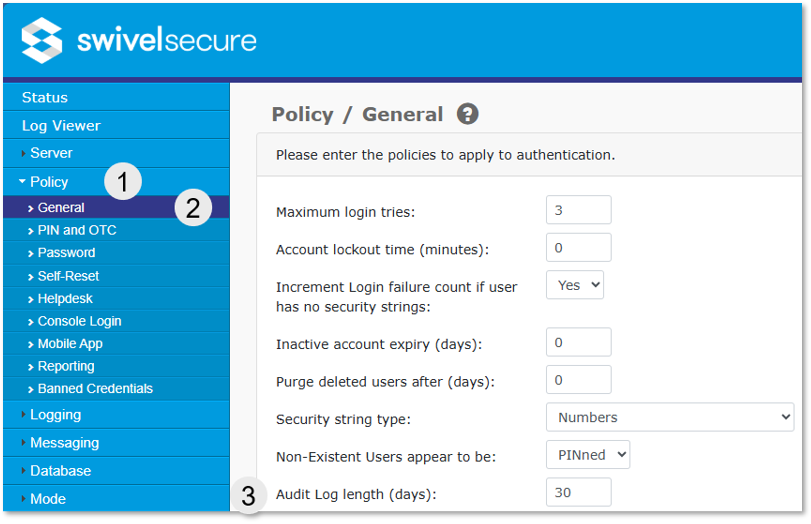Click the Maximum login tries field
Viewport: 811px width, 524px height.
578,211
